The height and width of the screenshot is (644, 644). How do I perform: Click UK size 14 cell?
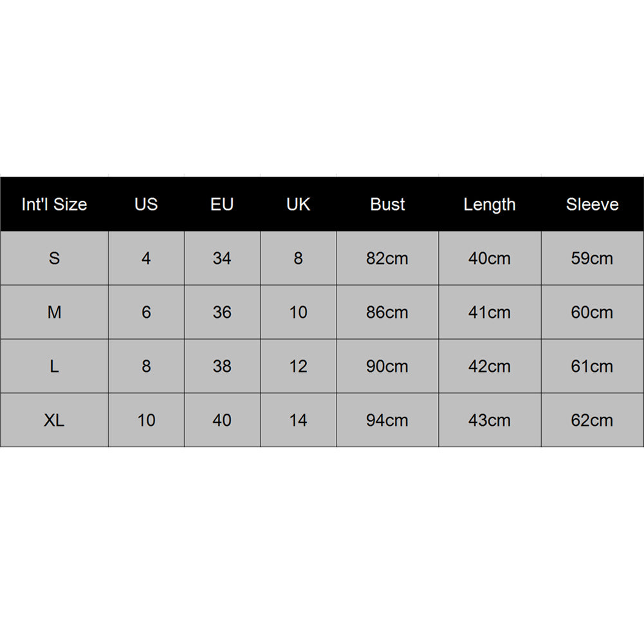(298, 421)
